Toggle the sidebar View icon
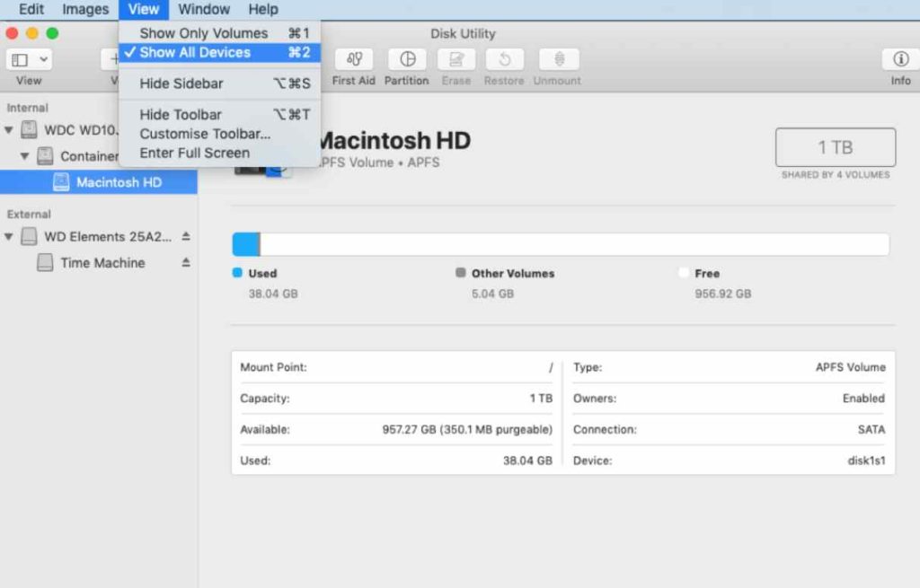920x588 pixels. click(x=20, y=60)
